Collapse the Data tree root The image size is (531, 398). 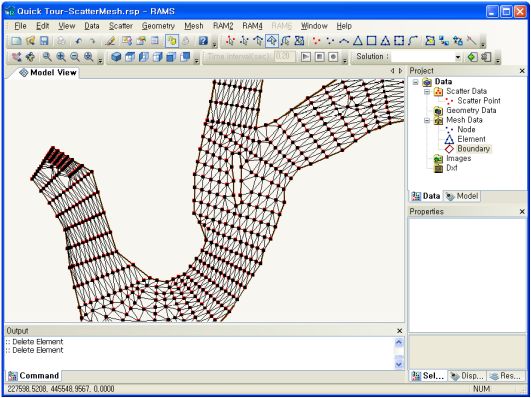click(x=416, y=82)
